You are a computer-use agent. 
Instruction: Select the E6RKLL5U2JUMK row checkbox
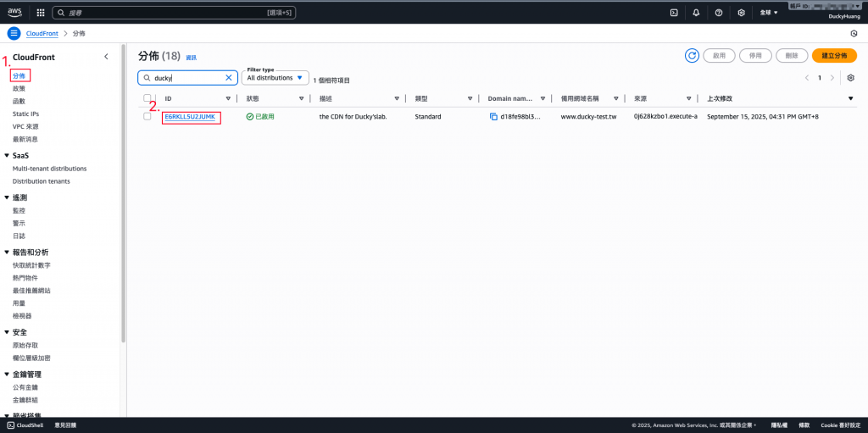[147, 116]
